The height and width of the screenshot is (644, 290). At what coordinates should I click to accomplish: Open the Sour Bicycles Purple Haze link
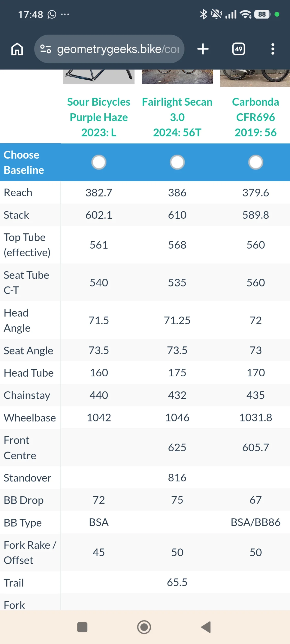(99, 117)
